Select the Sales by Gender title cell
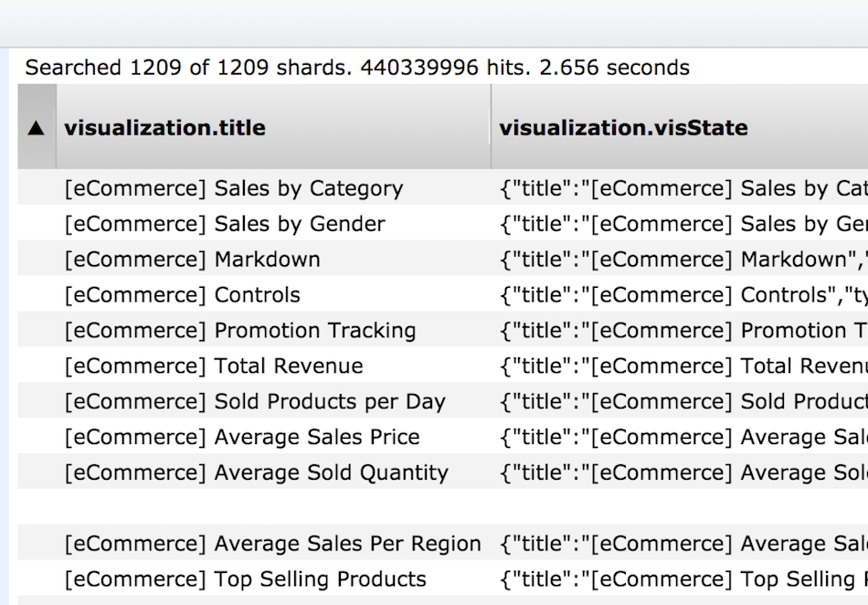This screenshot has width=868, height=605. click(225, 225)
